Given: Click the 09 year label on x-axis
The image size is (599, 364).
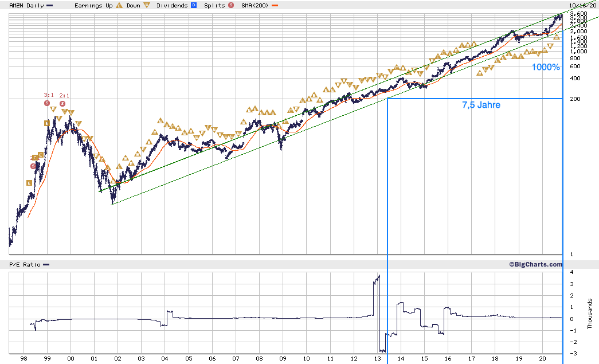Looking at the screenshot, I should [x=283, y=359].
